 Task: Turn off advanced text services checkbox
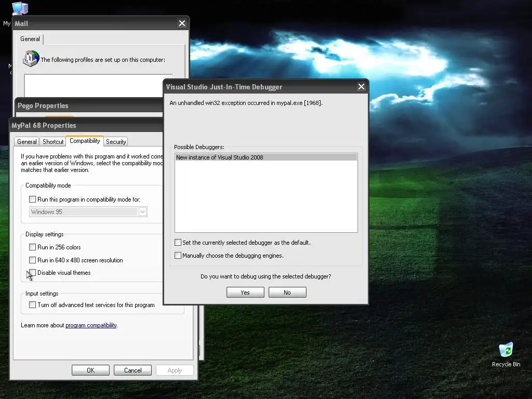click(32, 304)
